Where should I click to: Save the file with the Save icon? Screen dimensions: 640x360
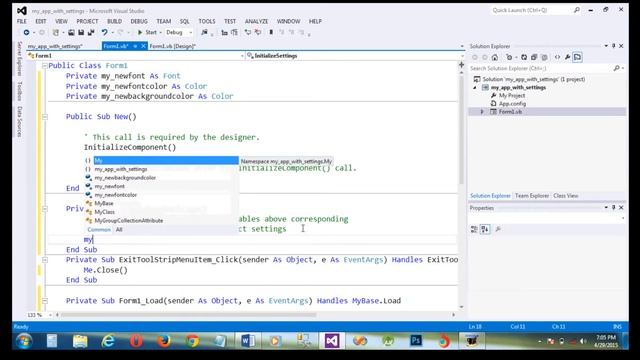(81, 32)
